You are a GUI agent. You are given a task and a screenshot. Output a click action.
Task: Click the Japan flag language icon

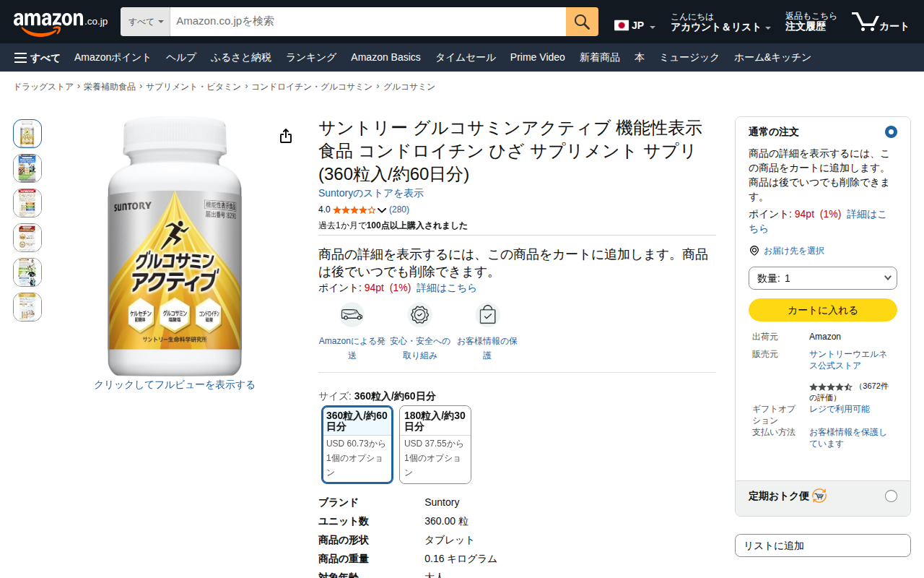pos(621,25)
